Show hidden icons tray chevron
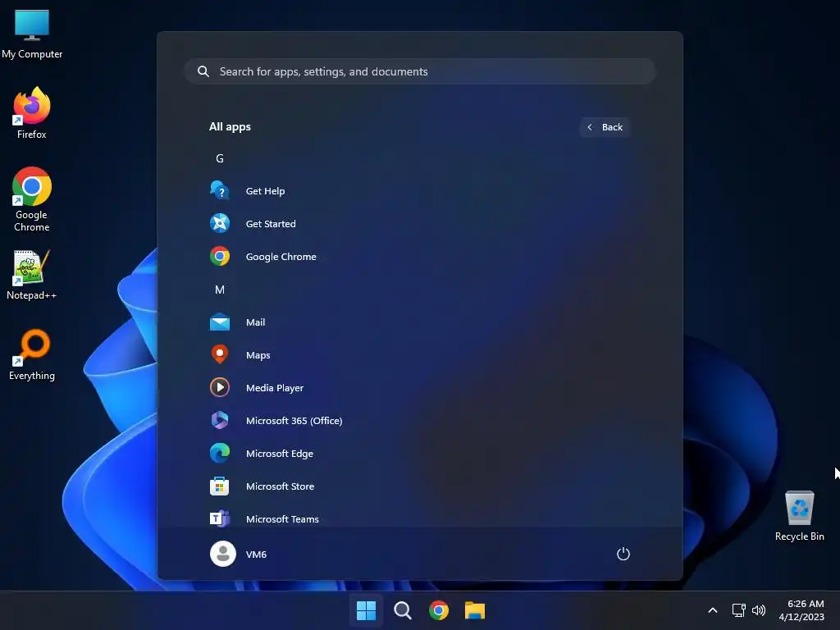The image size is (840, 630). click(x=713, y=610)
